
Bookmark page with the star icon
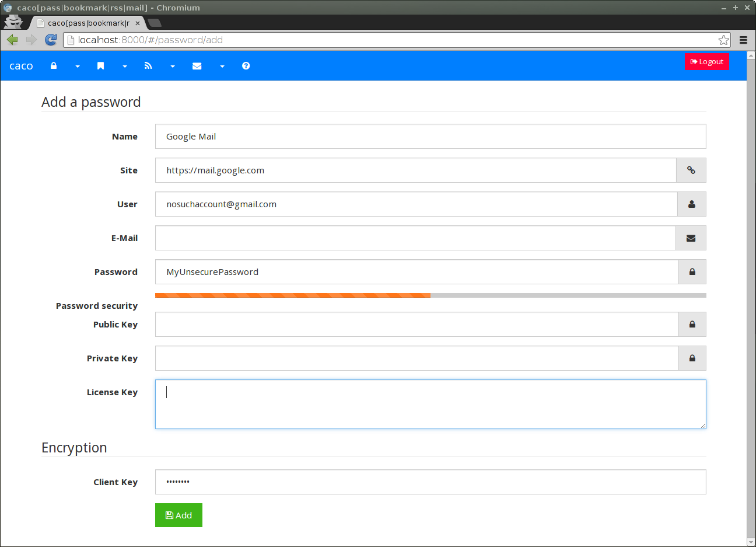coord(723,40)
